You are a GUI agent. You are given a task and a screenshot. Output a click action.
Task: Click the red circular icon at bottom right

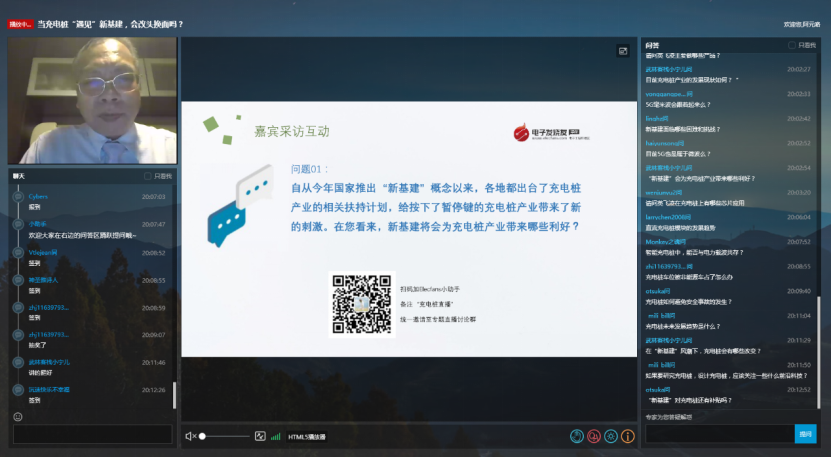tap(594, 436)
